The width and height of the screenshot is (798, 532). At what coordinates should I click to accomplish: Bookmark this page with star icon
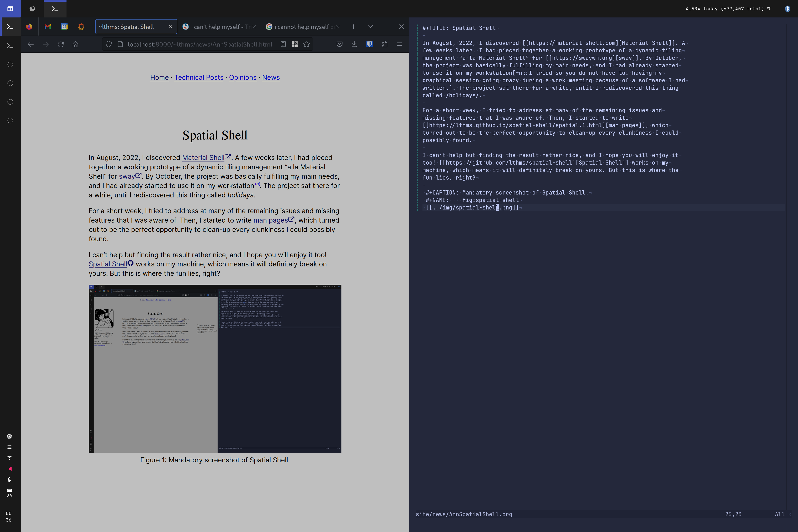(x=306, y=44)
